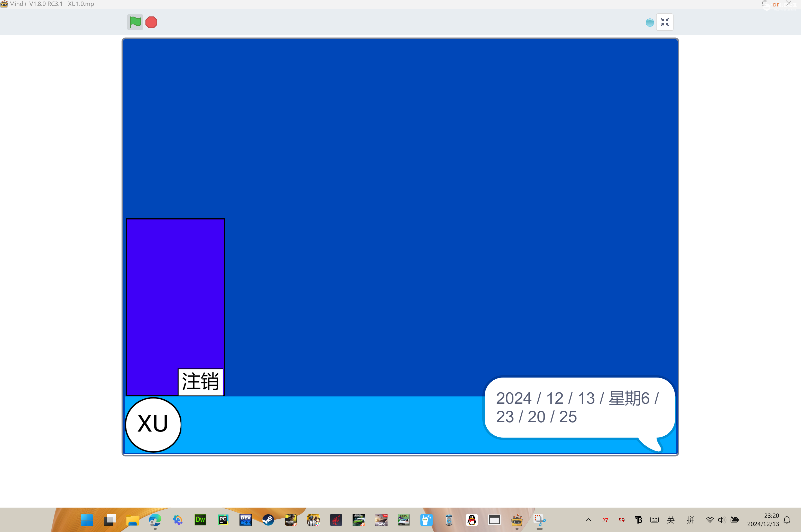This screenshot has width=801, height=532.
Task: Click the 注销 logout button
Action: point(200,382)
